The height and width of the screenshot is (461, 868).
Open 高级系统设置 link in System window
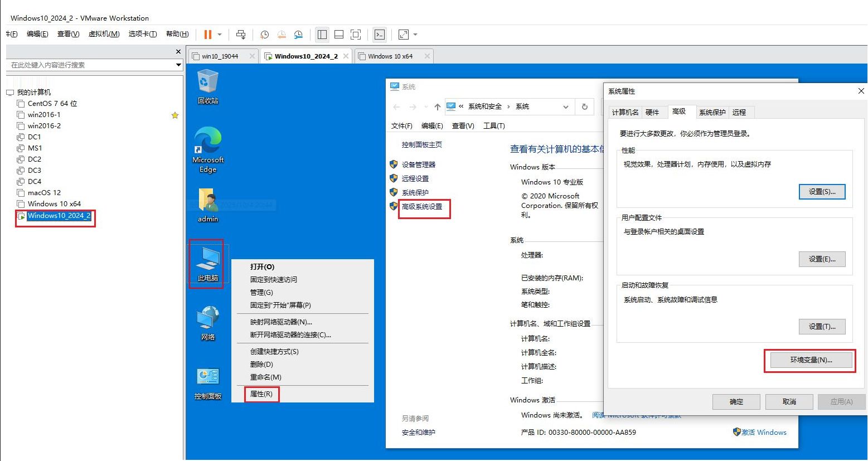click(x=422, y=207)
